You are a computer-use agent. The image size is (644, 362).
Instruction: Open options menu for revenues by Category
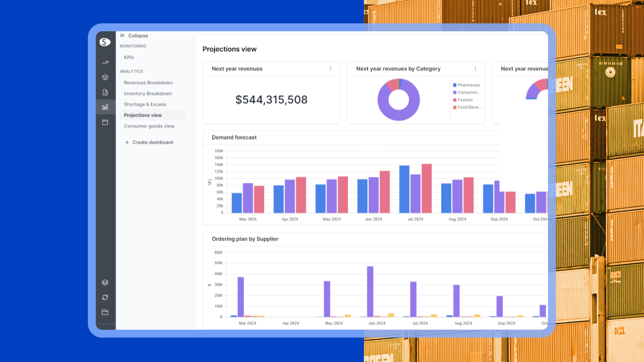tap(475, 68)
